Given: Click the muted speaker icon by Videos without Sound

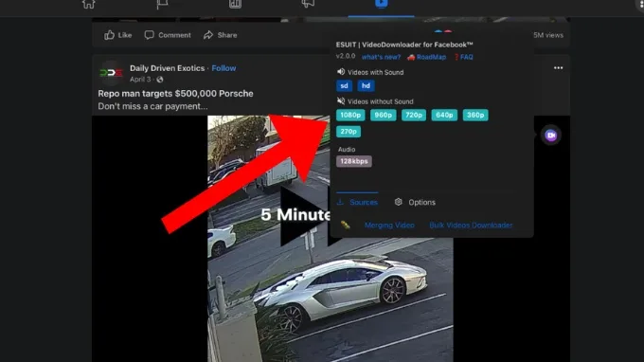Looking at the screenshot, I should [341, 101].
